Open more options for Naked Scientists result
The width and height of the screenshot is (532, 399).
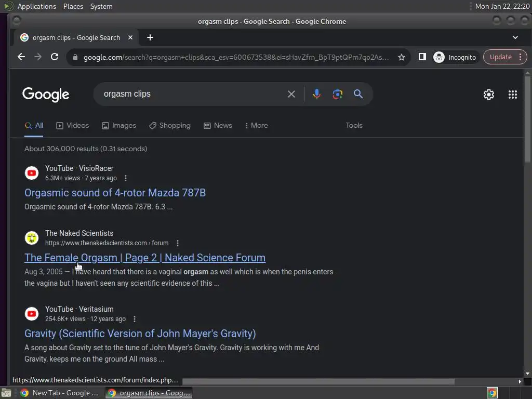178,243
